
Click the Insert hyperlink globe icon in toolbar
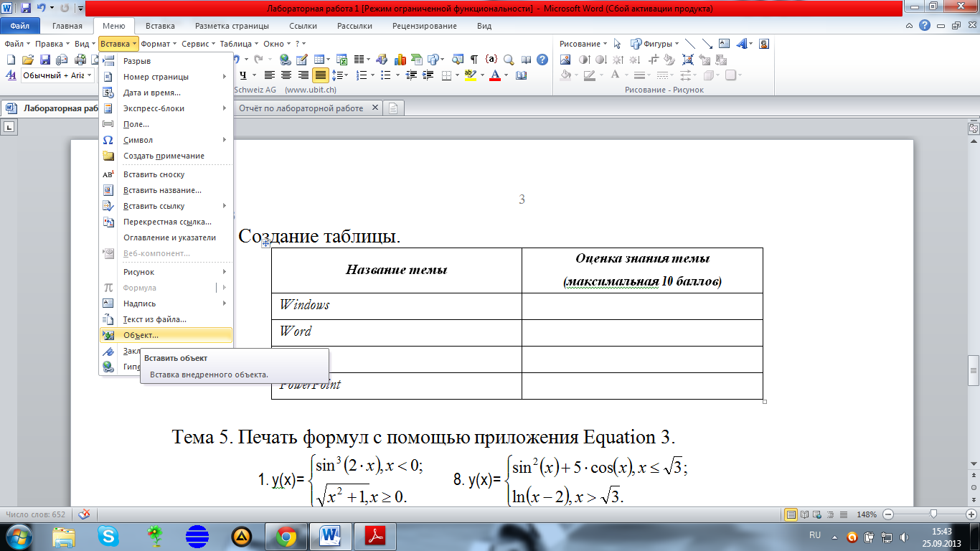pyautogui.click(x=286, y=60)
